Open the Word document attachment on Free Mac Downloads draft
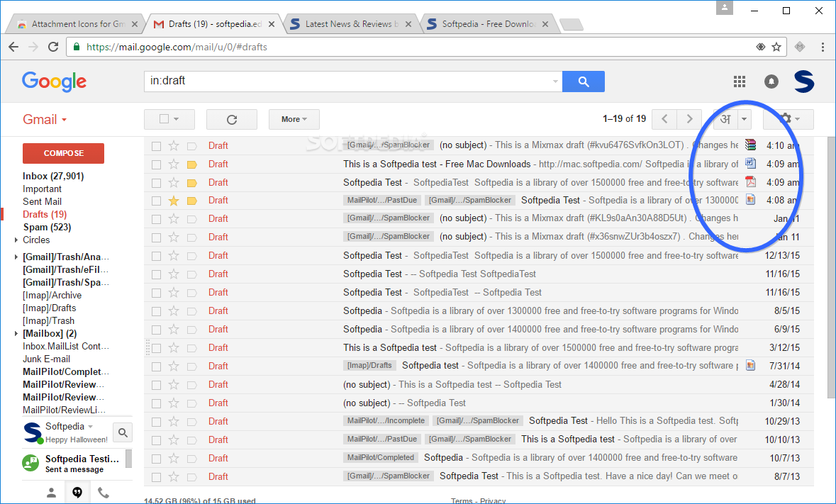 (750, 163)
